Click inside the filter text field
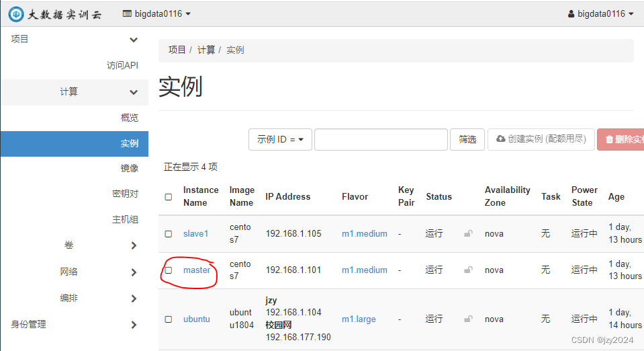The height and width of the screenshot is (351, 644). coord(381,139)
